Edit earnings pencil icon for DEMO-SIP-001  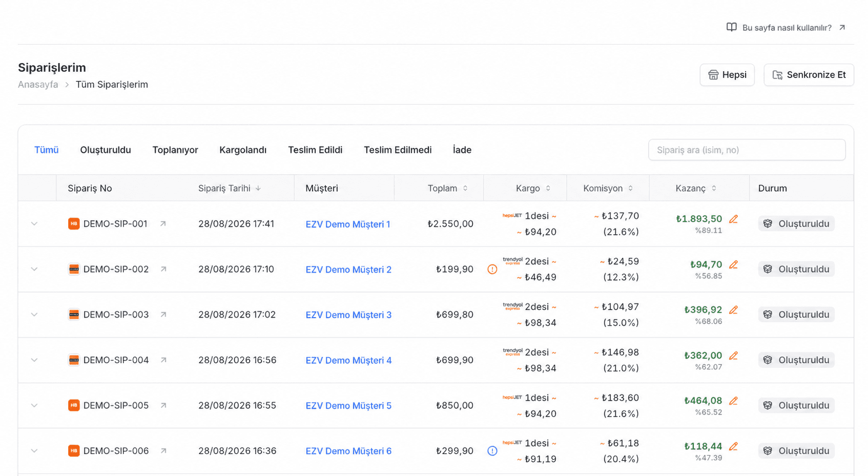click(733, 219)
